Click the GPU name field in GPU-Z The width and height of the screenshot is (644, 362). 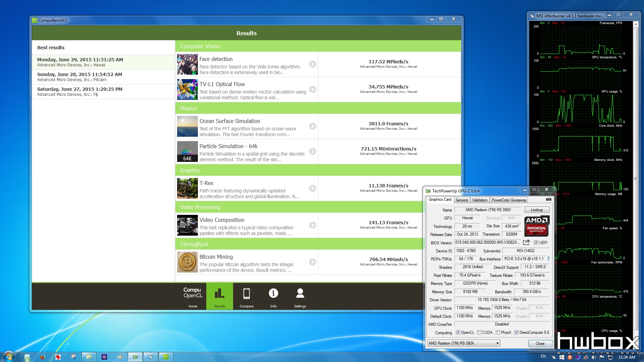(488, 210)
